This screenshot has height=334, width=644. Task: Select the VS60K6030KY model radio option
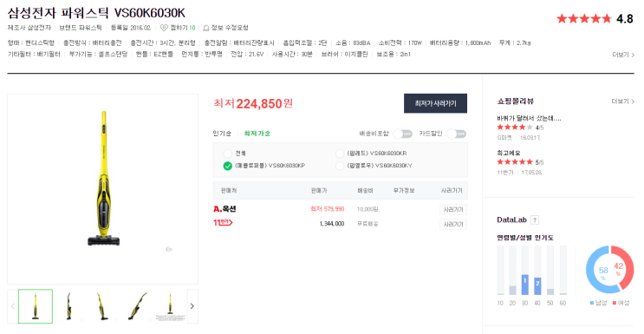tap(340, 166)
